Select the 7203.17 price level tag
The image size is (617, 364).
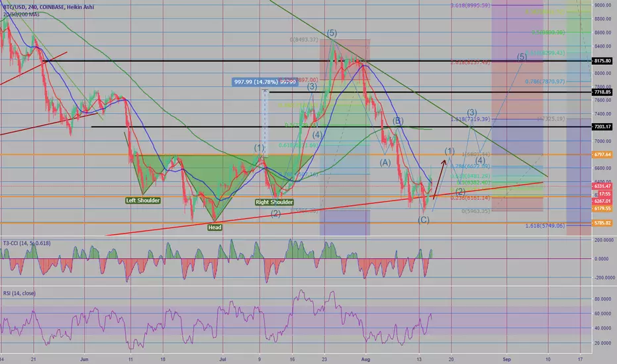[x=602, y=126]
